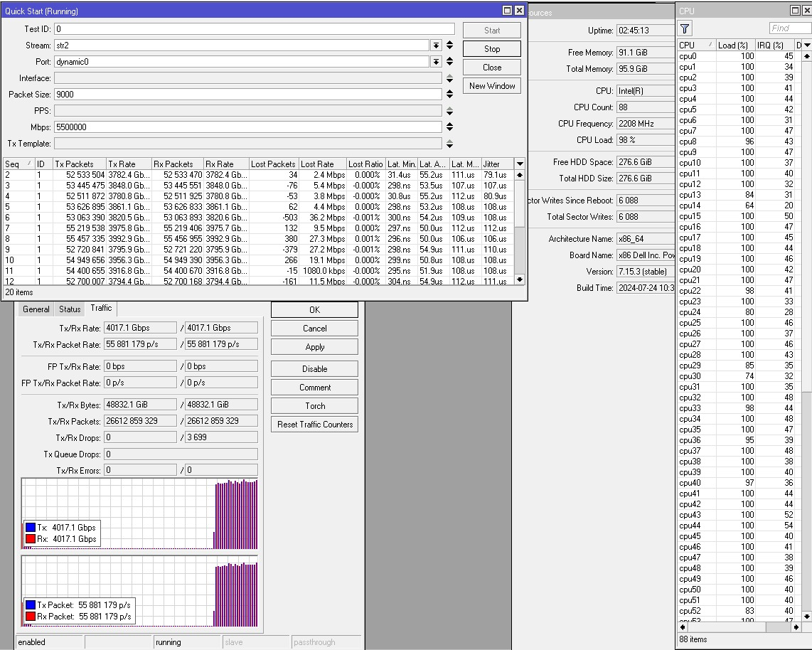Select the cpu44 row in CPU list

[x=739, y=525]
